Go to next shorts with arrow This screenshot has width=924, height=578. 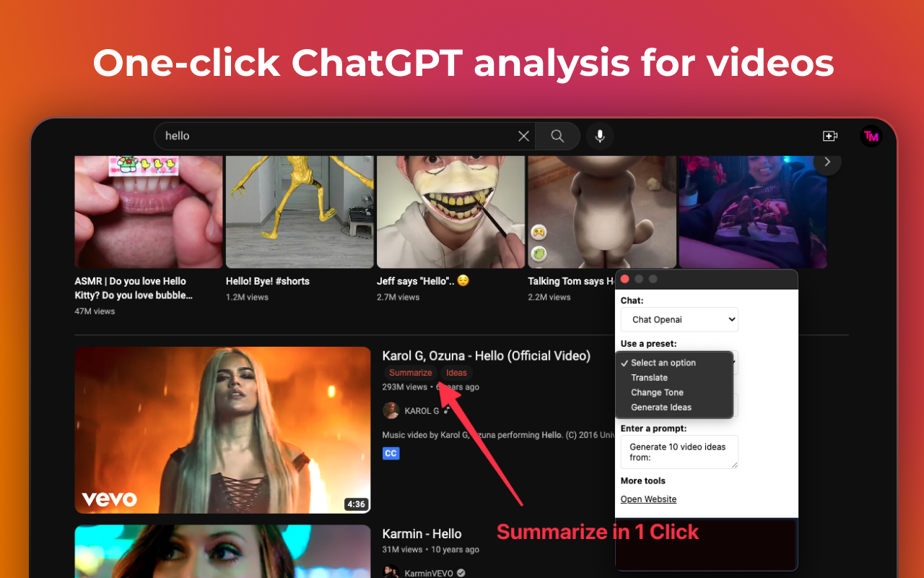coord(827,162)
